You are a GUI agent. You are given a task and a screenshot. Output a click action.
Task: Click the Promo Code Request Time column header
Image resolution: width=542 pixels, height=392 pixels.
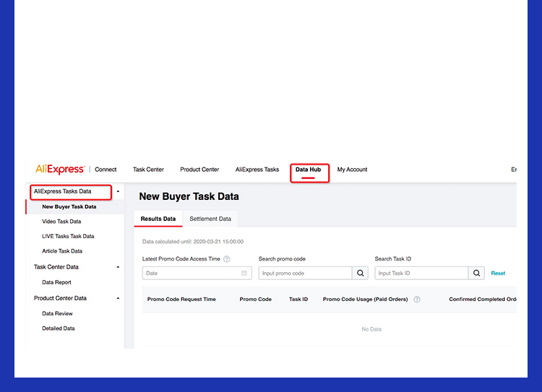pos(181,300)
